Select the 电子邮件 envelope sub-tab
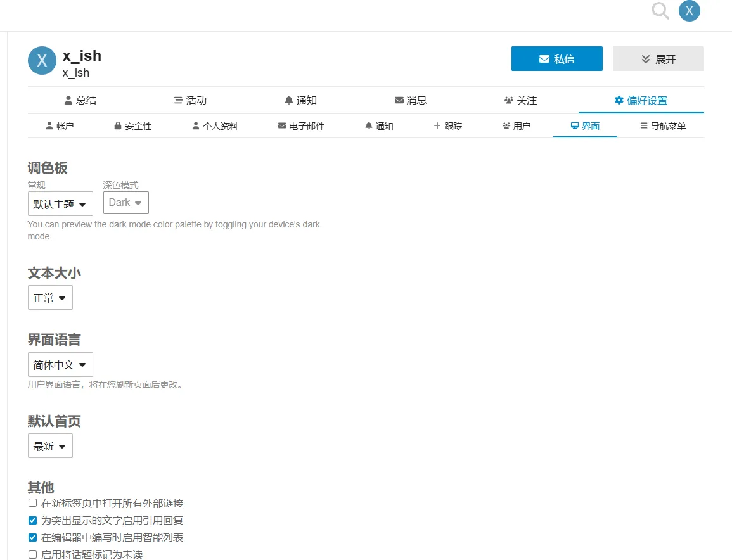The width and height of the screenshot is (732, 560). [301, 126]
